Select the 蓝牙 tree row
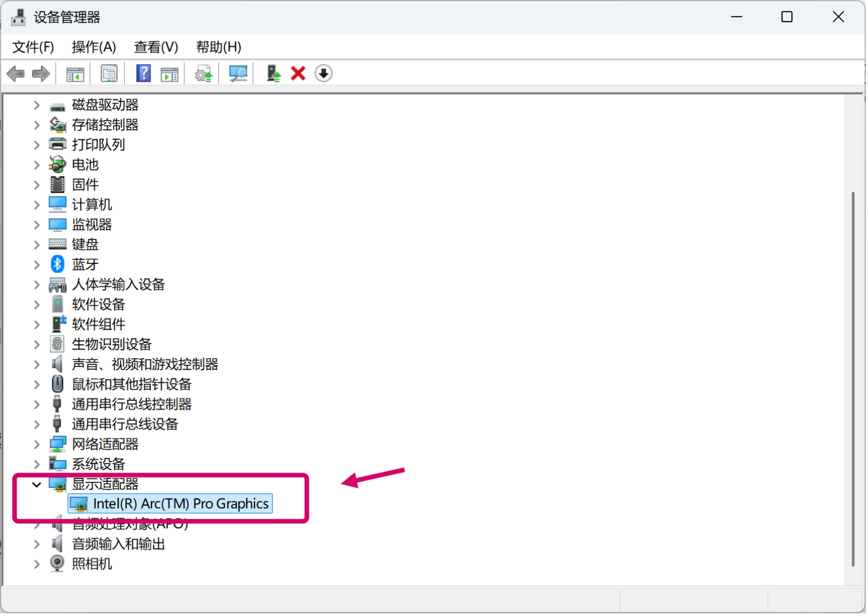Screen dimensions: 868x616 (x=85, y=265)
